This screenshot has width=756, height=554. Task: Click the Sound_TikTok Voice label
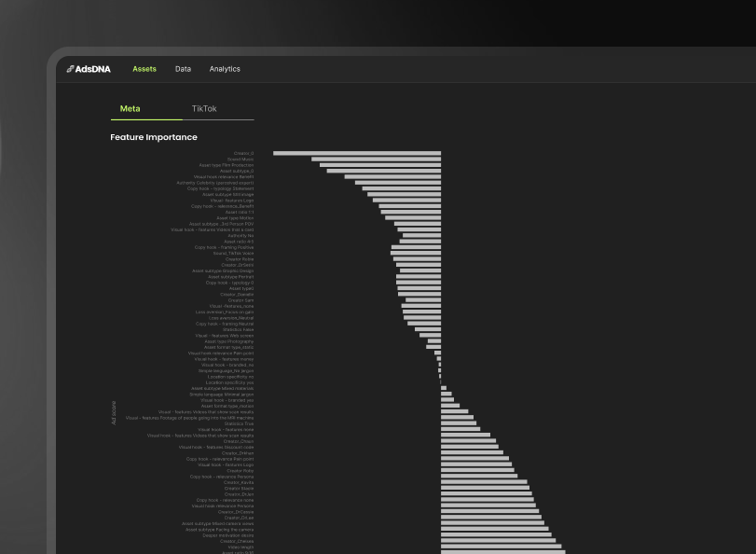pyautogui.click(x=233, y=254)
